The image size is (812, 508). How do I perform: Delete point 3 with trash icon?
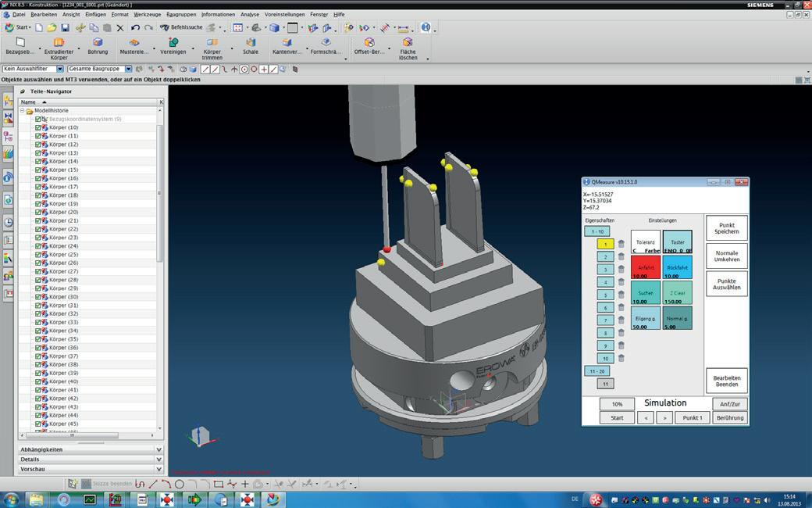[x=621, y=269]
